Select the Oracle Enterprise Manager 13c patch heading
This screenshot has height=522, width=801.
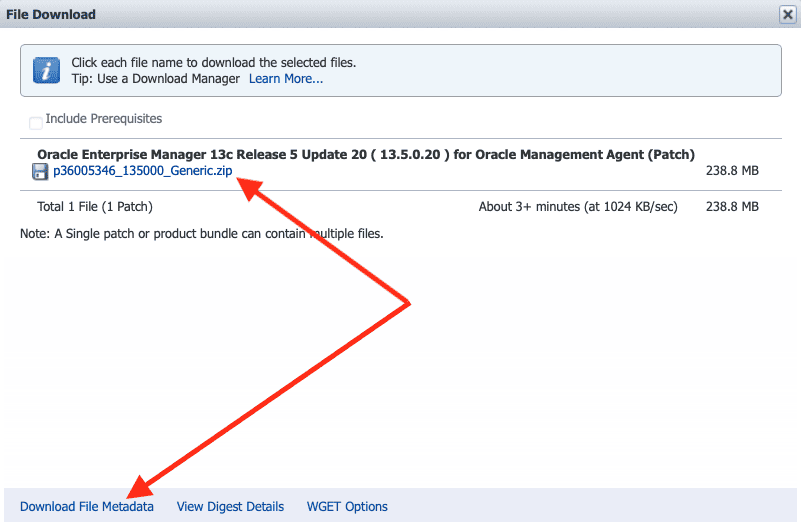tap(365, 154)
